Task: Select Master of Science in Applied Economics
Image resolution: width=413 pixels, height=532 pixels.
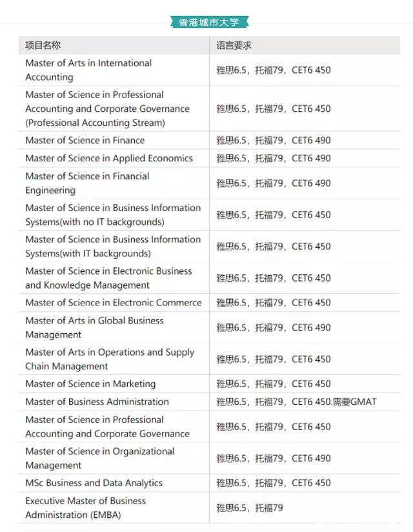Action: (108, 158)
